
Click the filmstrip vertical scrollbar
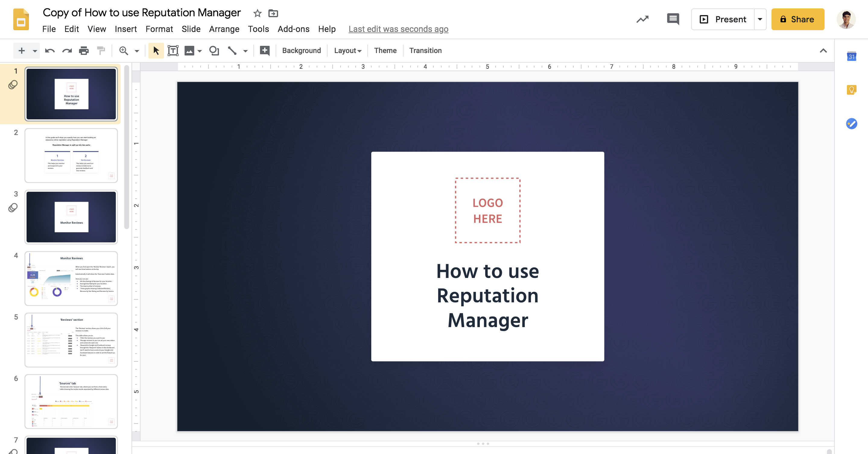pyautogui.click(x=126, y=147)
